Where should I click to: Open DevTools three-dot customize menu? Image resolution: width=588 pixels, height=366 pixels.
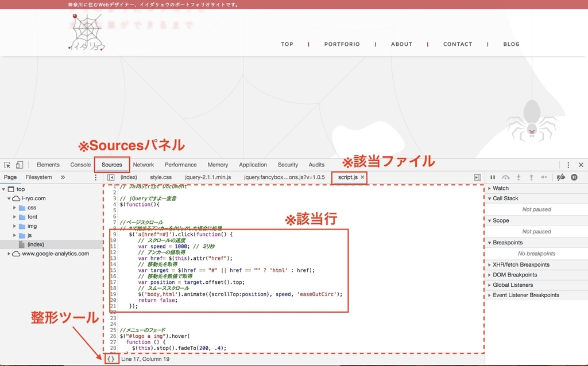coord(568,165)
